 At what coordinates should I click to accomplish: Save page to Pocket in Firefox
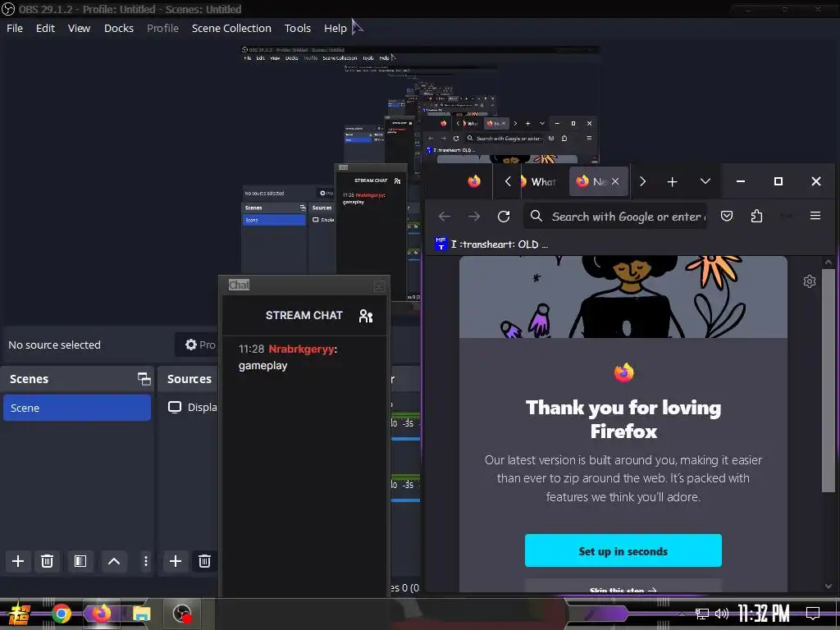[727, 216]
